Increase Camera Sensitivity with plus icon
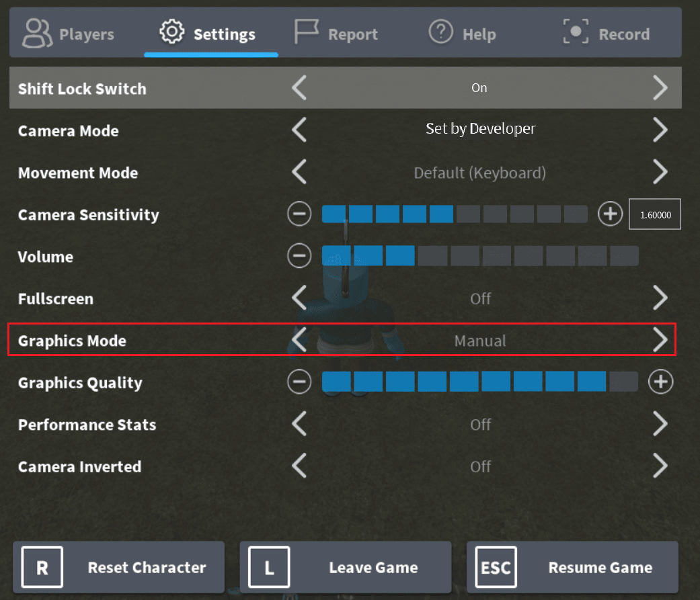700x600 pixels. pyautogui.click(x=611, y=214)
